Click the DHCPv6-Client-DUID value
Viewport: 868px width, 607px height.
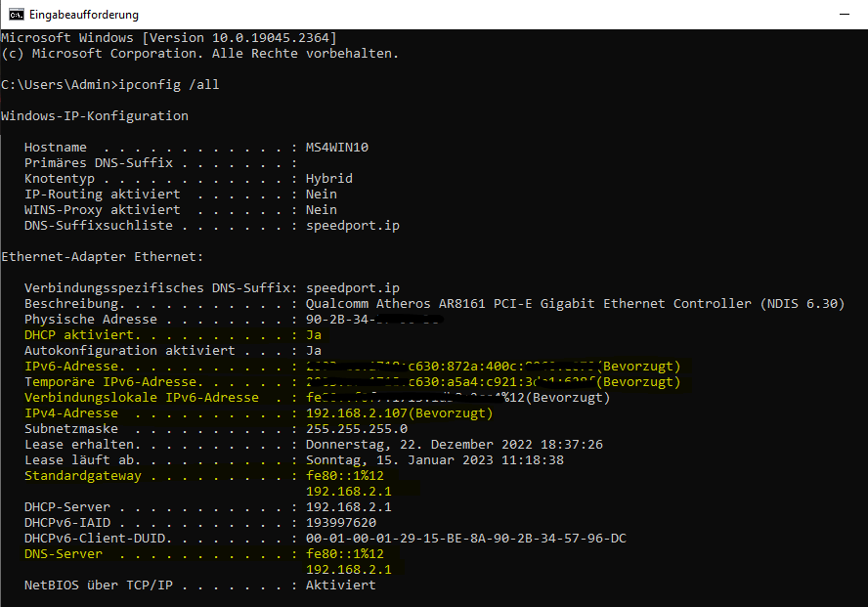tap(466, 539)
